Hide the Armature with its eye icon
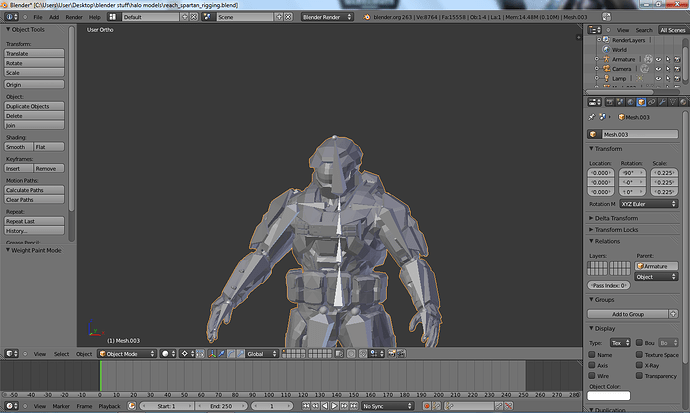 pyautogui.click(x=658, y=59)
